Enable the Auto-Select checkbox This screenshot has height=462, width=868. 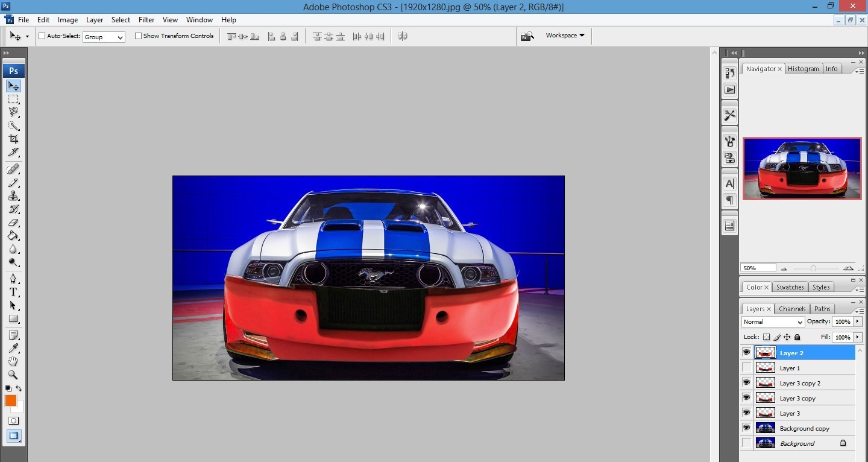42,36
